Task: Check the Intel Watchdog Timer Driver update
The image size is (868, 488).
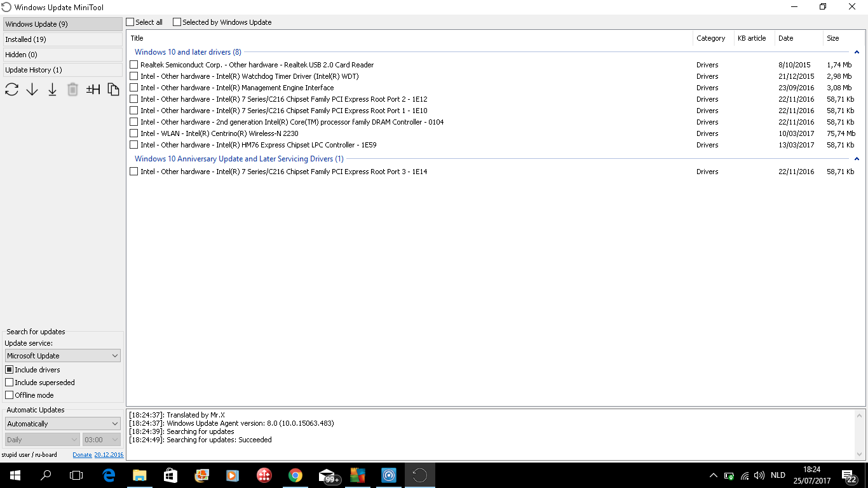Action: [133, 76]
